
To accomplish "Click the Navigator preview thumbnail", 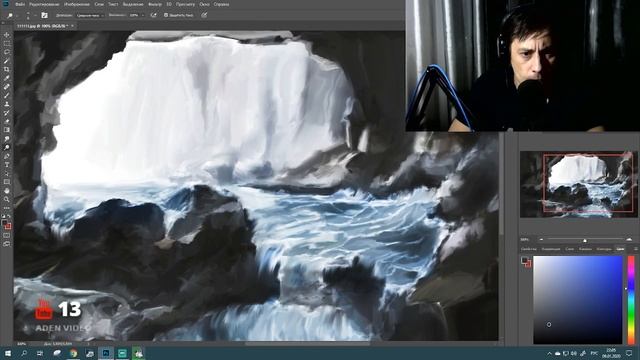I will point(578,184).
